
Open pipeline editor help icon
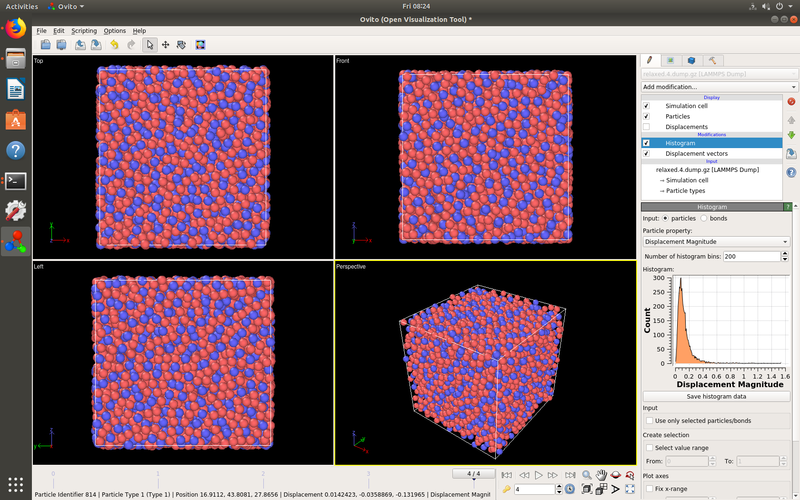tap(791, 172)
